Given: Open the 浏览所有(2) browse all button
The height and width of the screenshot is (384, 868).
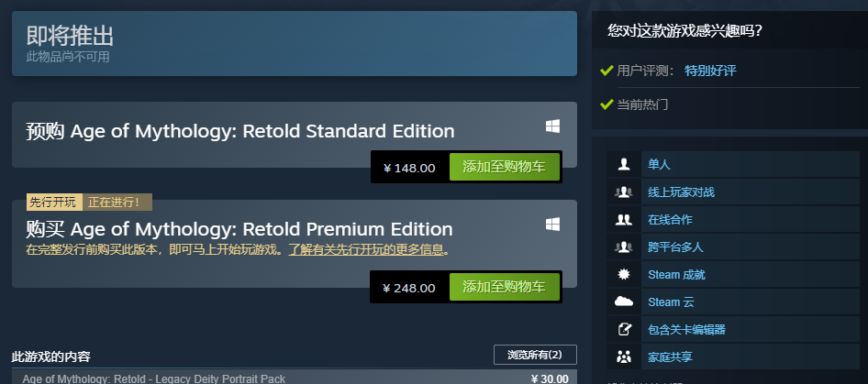Looking at the screenshot, I should 535,355.
